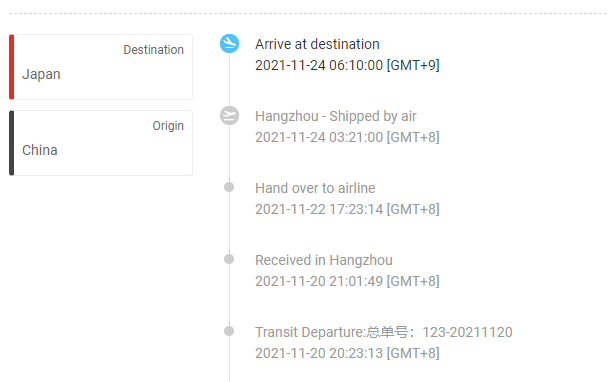
Task: Click the Arrive at destination text
Action: [x=317, y=44]
